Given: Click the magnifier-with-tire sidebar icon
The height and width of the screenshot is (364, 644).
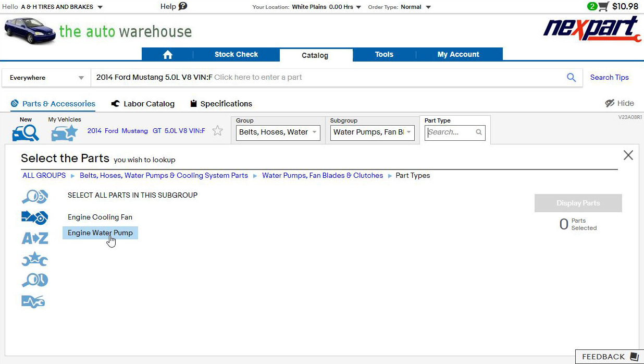Looking at the screenshot, I should tap(35, 280).
